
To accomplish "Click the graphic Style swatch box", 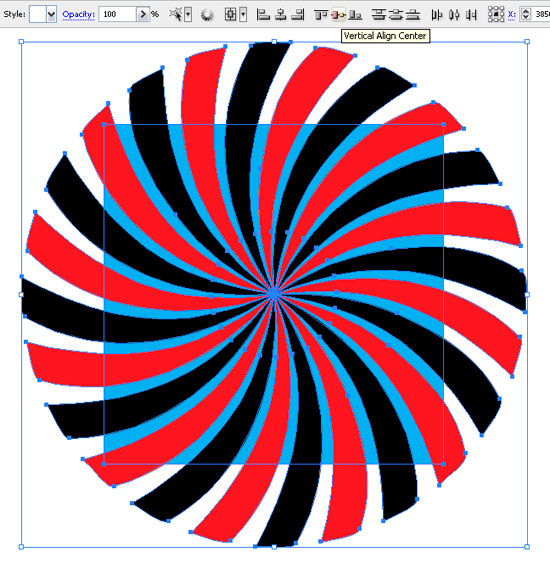I will click(x=38, y=15).
